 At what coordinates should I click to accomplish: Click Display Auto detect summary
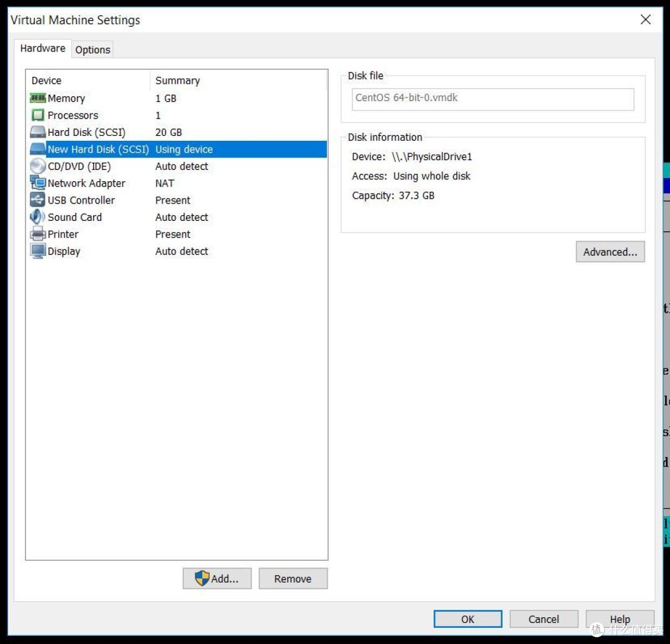[x=182, y=251]
